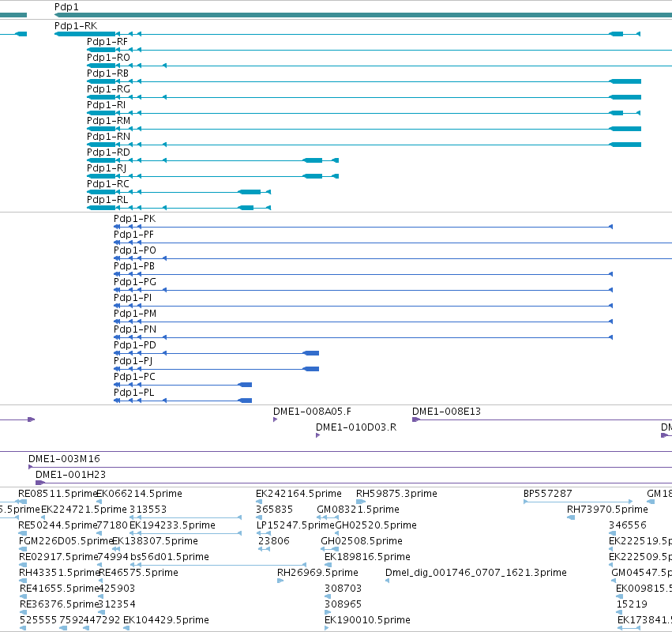Open EST RE08511.5prime

(x=58, y=494)
